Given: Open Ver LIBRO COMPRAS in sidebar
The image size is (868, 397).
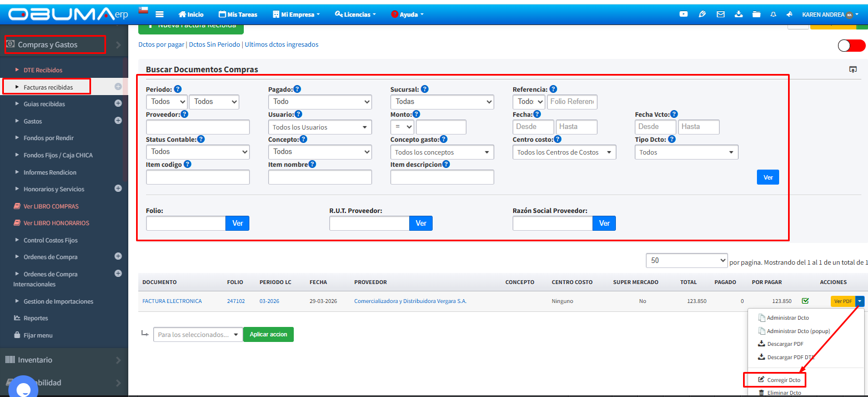Looking at the screenshot, I should point(51,206).
